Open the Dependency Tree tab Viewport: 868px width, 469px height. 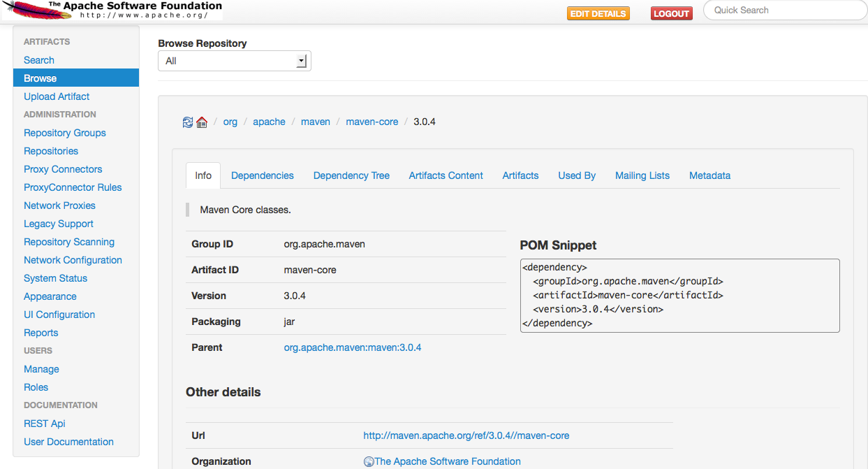(351, 175)
